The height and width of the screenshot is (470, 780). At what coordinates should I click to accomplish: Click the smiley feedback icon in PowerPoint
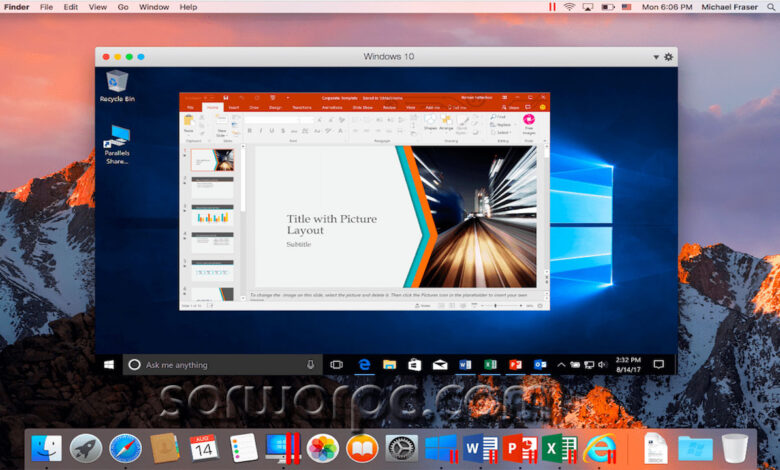(x=542, y=107)
